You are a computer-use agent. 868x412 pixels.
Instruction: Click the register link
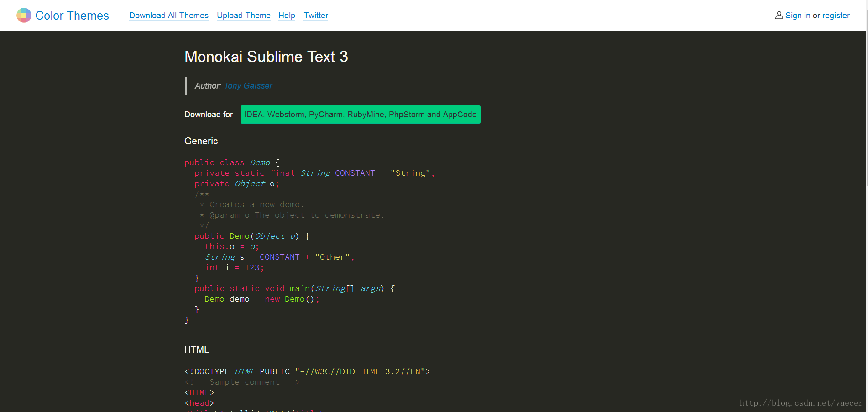coord(836,16)
